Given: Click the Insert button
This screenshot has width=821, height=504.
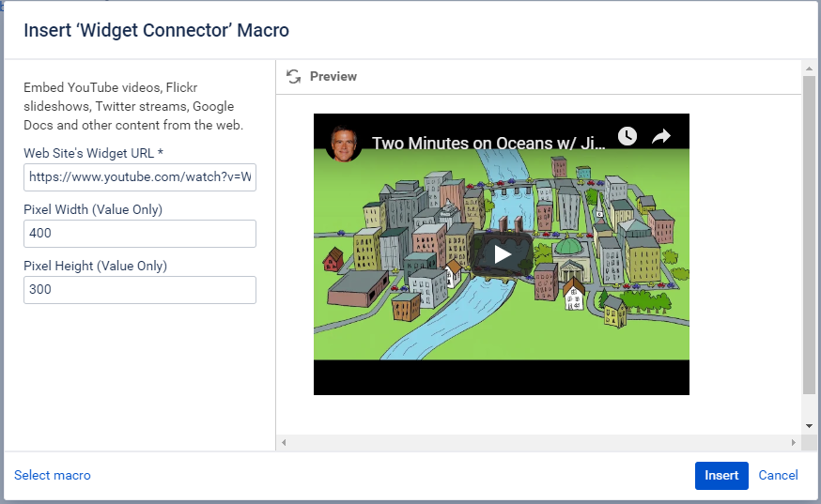Looking at the screenshot, I should (x=721, y=476).
